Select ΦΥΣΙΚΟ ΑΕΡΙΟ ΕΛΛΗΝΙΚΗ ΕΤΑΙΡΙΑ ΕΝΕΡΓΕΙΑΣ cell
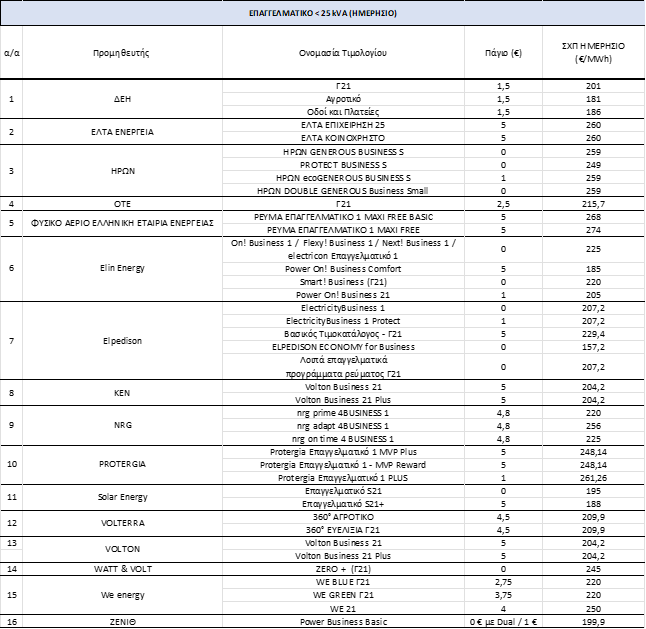 pos(122,223)
